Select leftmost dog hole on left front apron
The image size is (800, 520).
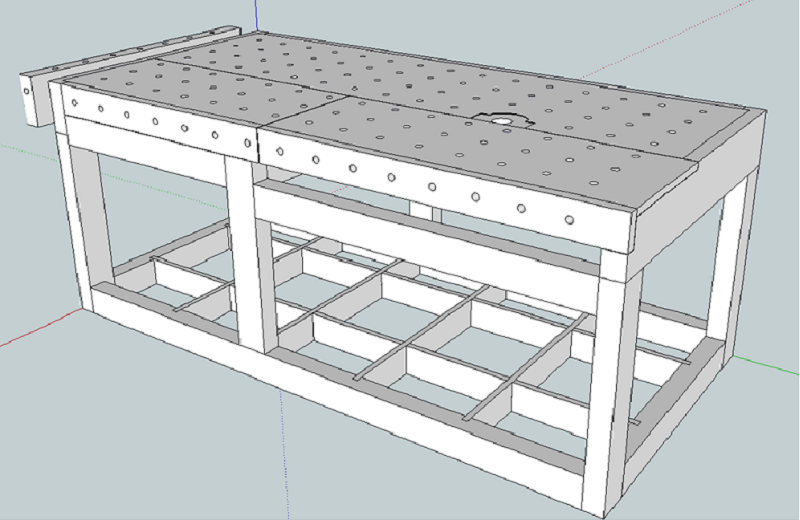pos(75,103)
